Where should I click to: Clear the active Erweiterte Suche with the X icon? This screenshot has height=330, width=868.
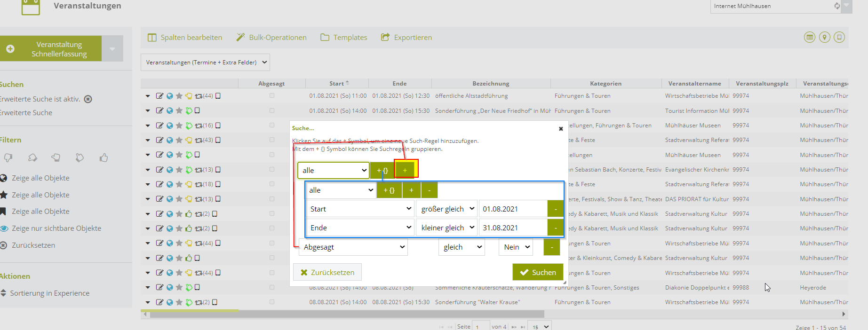point(88,99)
